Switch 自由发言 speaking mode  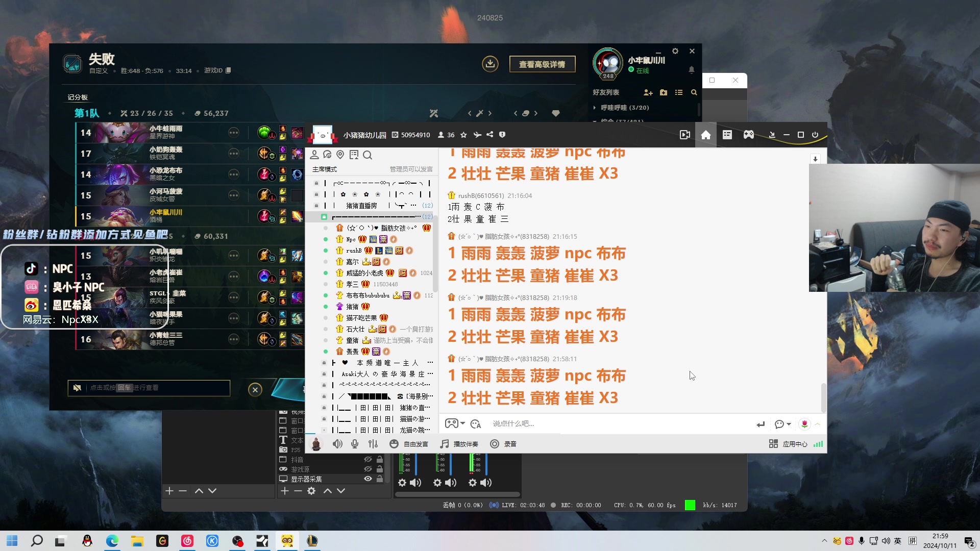[409, 444]
